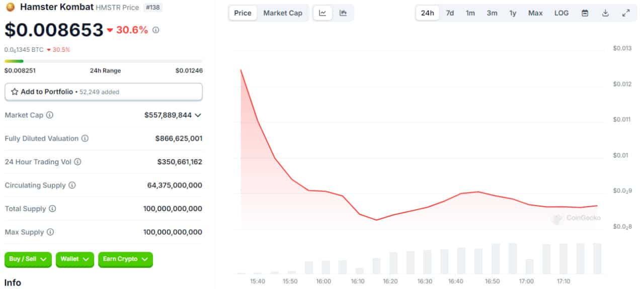Switch to candlestick chart view icon
Screen dimensions: 644x289
343,13
